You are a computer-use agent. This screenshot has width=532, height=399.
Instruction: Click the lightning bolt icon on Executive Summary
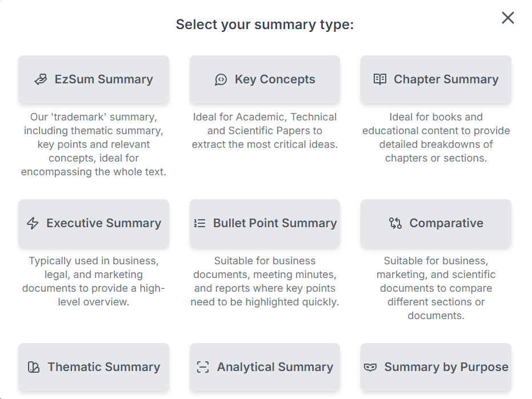33,223
